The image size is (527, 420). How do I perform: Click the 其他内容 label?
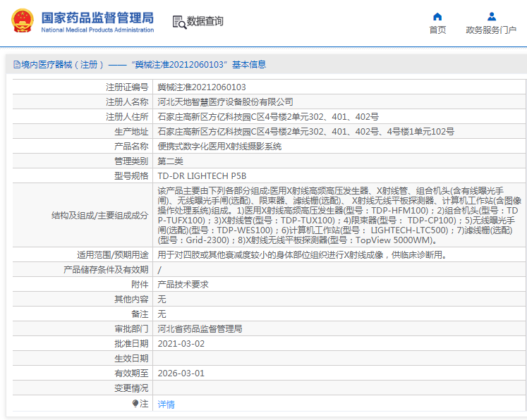[131, 299]
